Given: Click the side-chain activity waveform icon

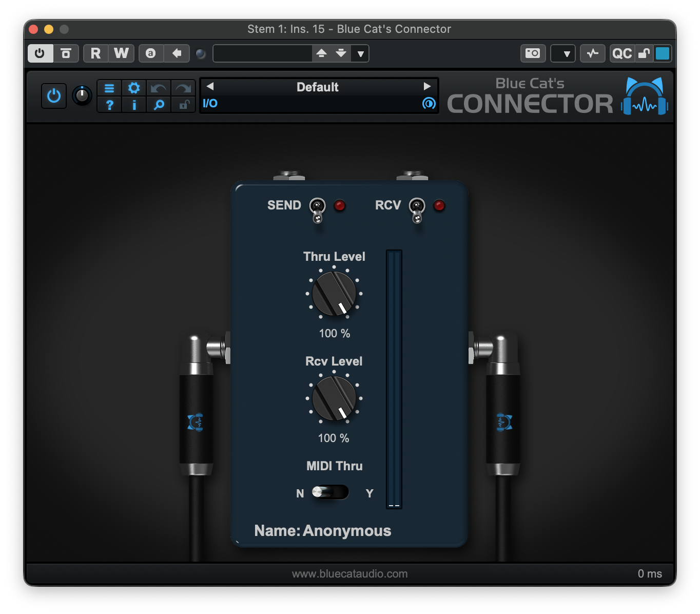Looking at the screenshot, I should [593, 53].
